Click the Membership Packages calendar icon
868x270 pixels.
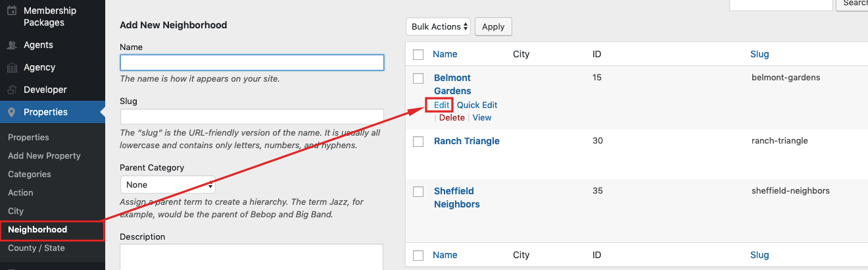pos(12,11)
